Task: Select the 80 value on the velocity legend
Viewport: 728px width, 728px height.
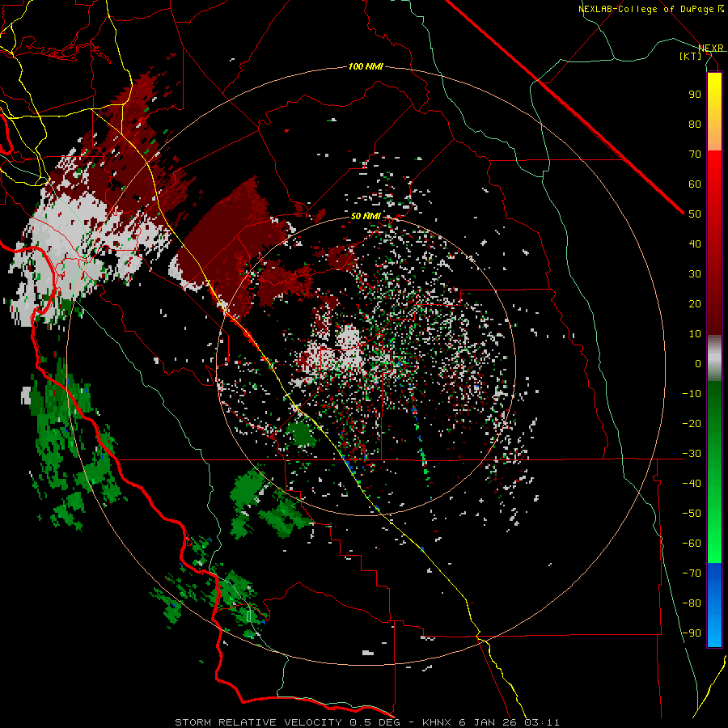Action: coord(695,124)
